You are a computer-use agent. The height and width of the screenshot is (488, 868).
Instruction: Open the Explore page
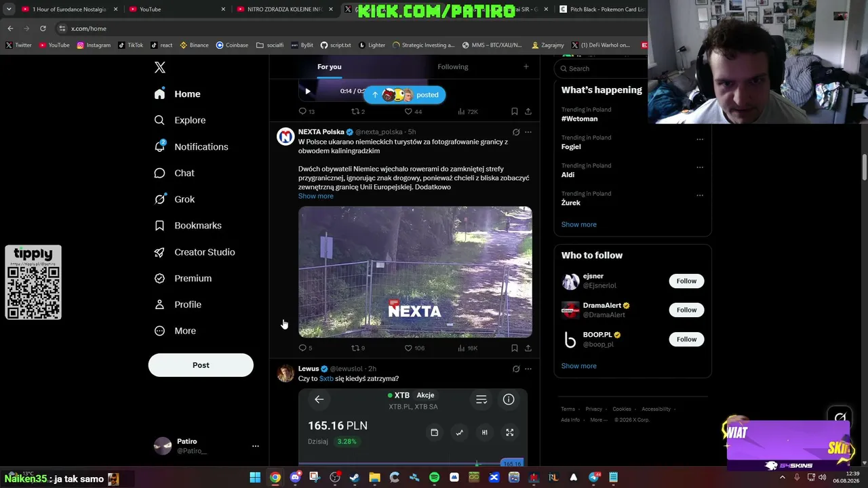tap(180, 120)
